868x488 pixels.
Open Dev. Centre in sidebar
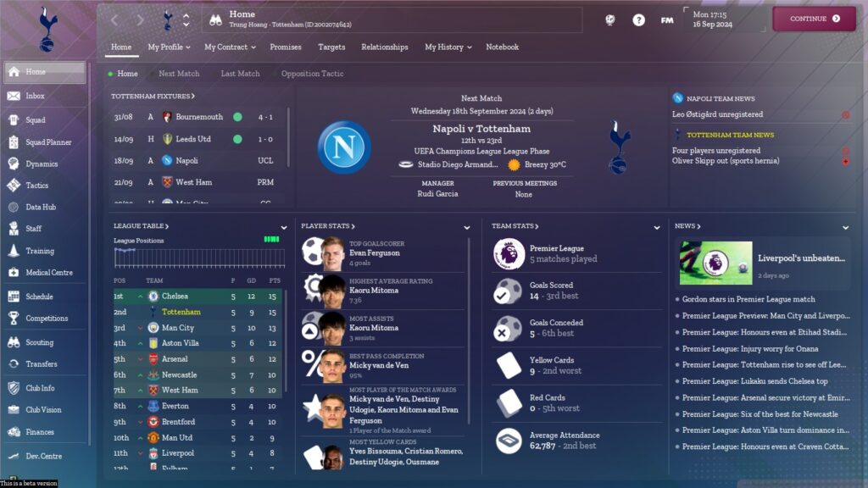click(44, 456)
